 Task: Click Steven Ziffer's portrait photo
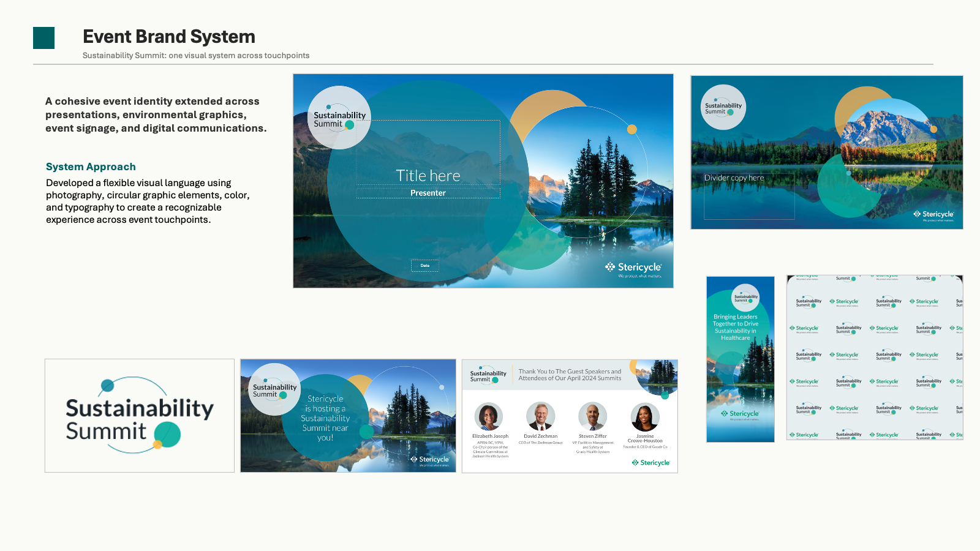point(593,417)
